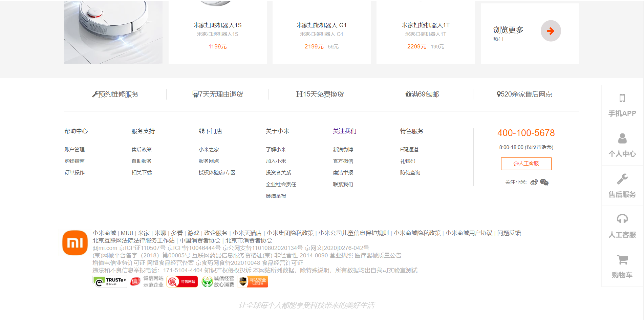644x320 pixels.
Task: Open the 购物车 cart icon in sidebar
Action: point(622,260)
